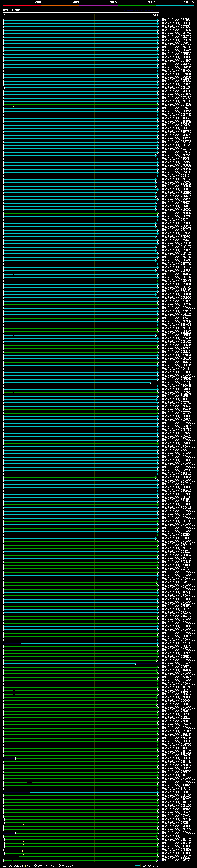
Task: Click the UniRef100_A8ID84 hit label
Action: [176, 20]
